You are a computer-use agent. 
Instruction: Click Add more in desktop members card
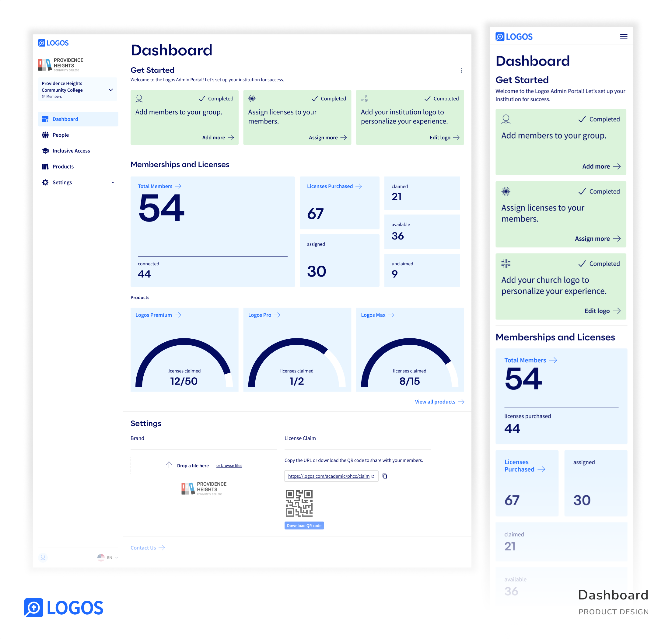(x=218, y=138)
